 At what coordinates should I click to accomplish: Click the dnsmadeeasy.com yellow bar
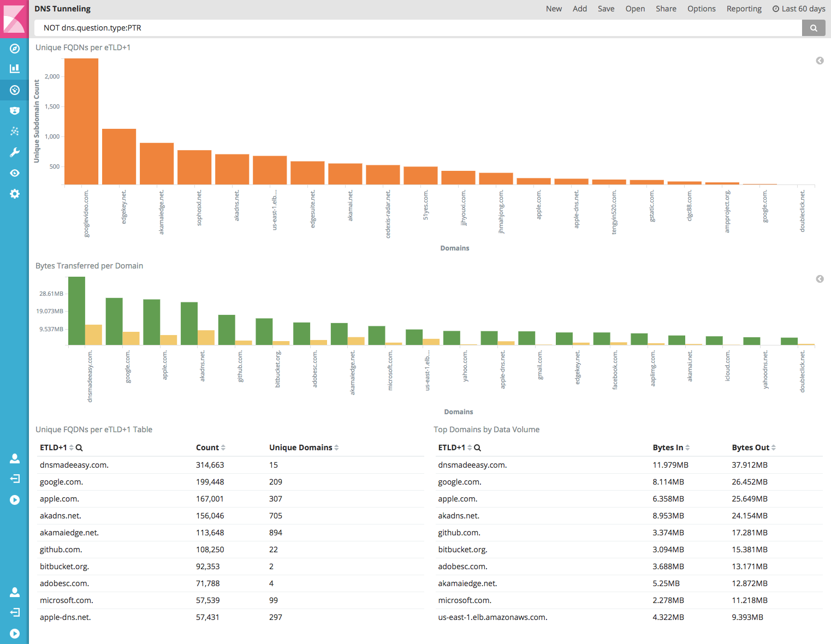pyautogui.click(x=93, y=335)
